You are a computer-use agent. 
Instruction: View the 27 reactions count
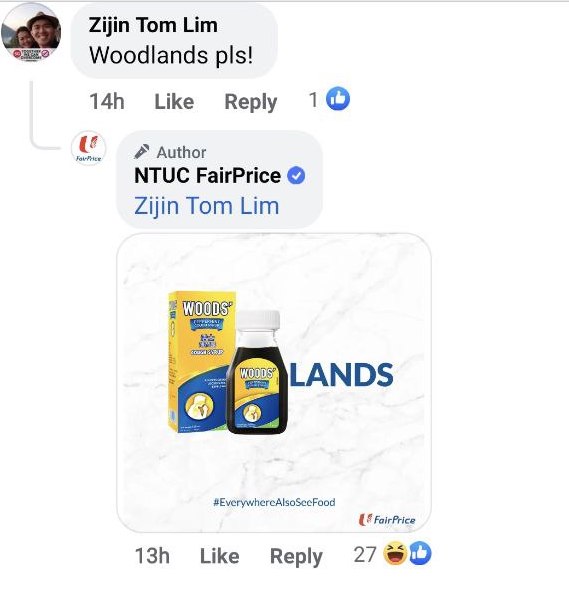pos(365,554)
